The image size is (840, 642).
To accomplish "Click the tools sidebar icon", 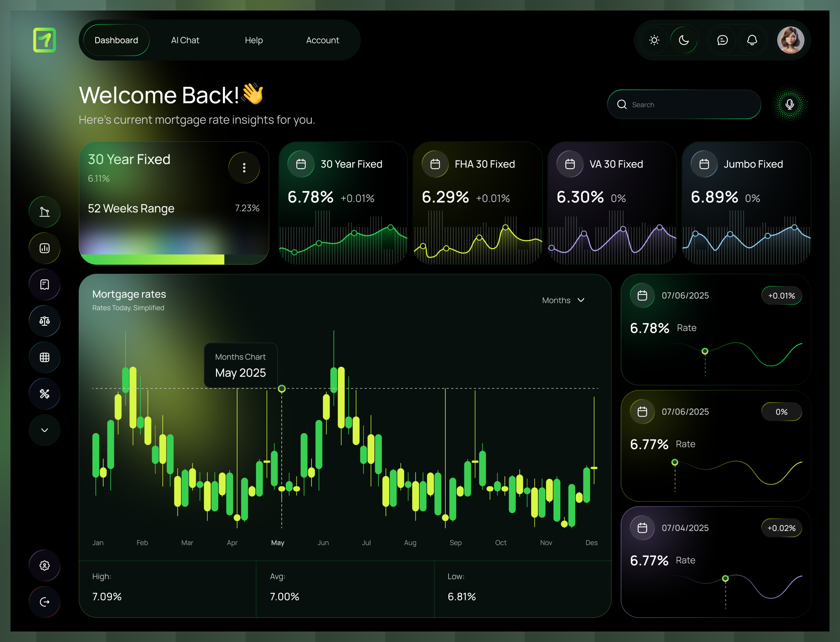I will tap(44, 394).
